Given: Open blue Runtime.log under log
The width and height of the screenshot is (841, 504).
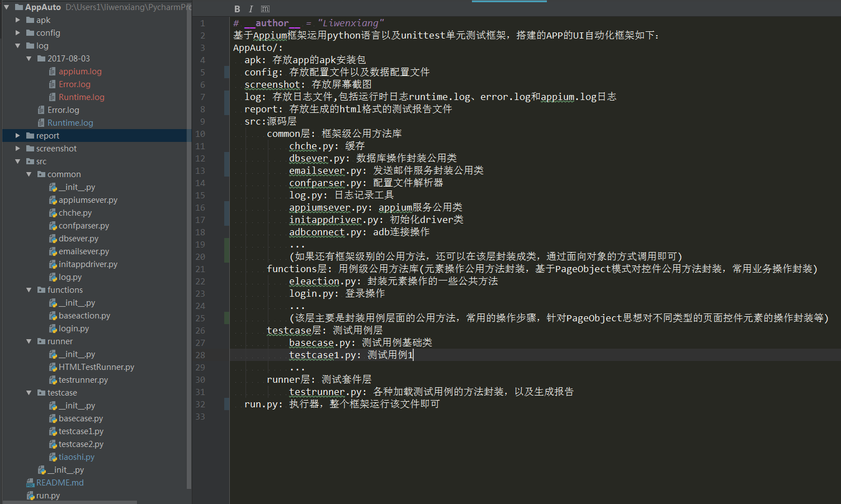Looking at the screenshot, I should [x=70, y=123].
